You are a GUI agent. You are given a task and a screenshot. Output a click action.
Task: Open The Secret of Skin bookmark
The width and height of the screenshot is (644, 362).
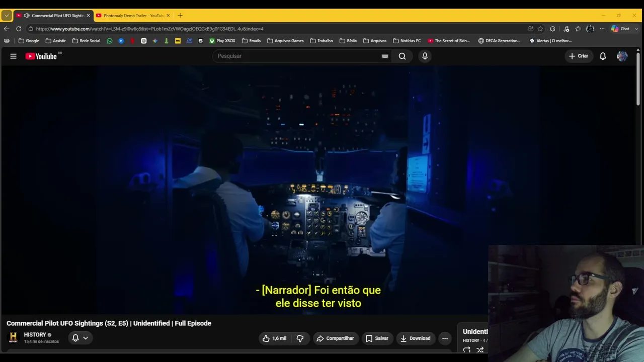coord(448,41)
